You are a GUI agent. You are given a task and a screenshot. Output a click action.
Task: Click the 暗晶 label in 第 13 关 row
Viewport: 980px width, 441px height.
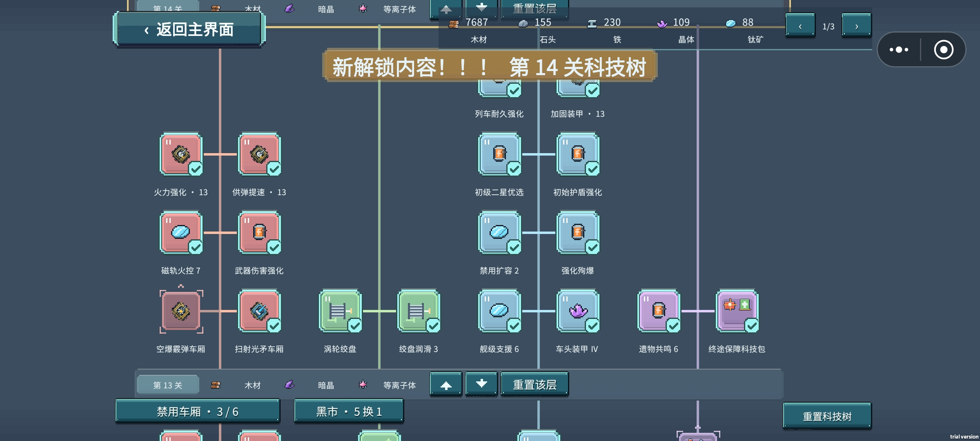tap(326, 385)
